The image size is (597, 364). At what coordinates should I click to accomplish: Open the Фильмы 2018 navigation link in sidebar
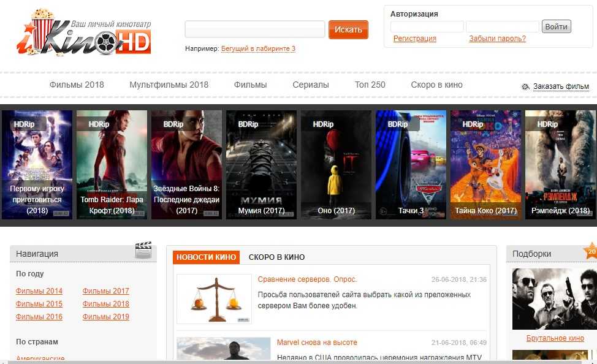tap(106, 304)
